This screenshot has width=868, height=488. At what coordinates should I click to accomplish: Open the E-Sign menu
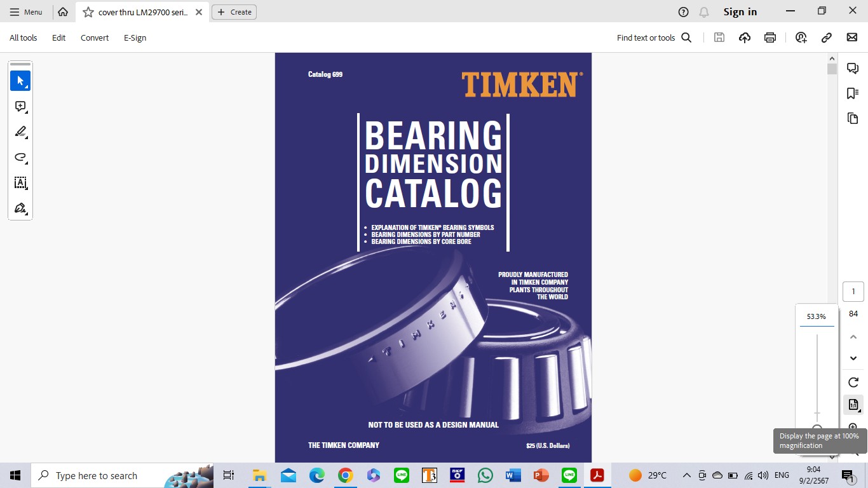point(135,37)
